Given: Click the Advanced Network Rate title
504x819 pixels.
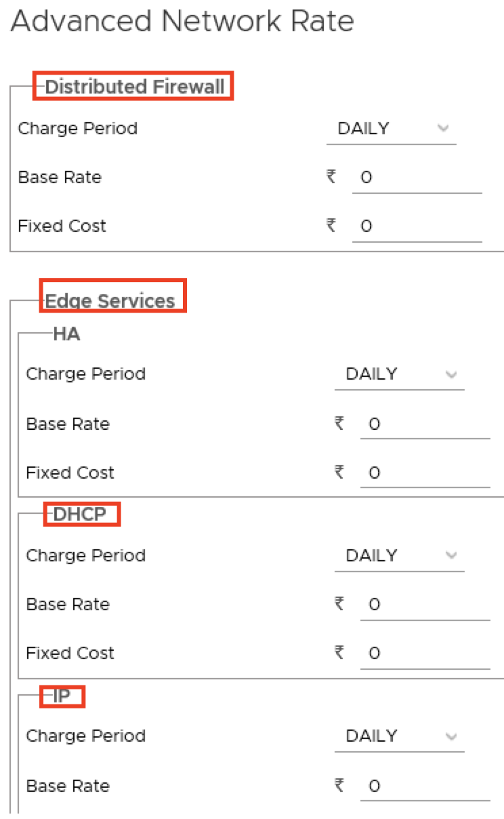Looking at the screenshot, I should click(182, 22).
